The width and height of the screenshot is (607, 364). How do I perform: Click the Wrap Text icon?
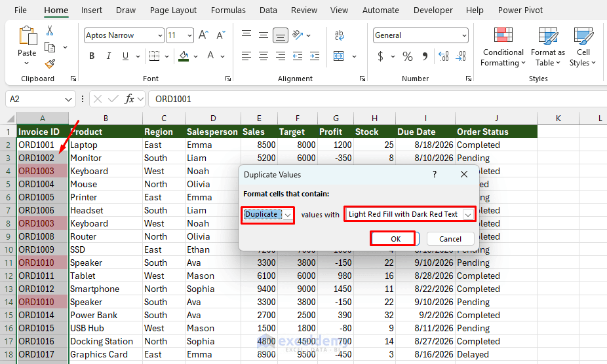point(339,35)
